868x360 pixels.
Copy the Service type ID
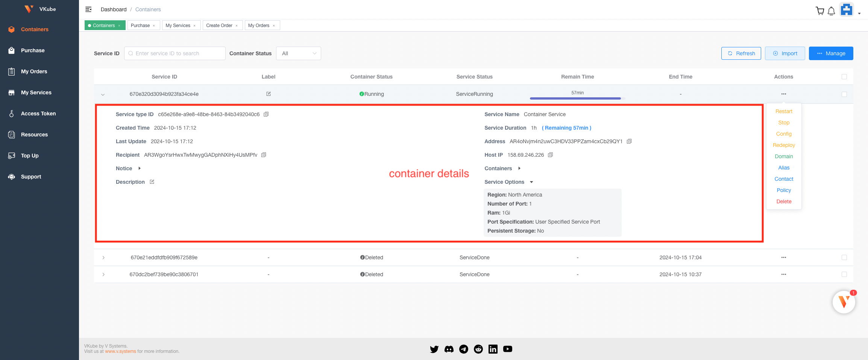point(266,114)
